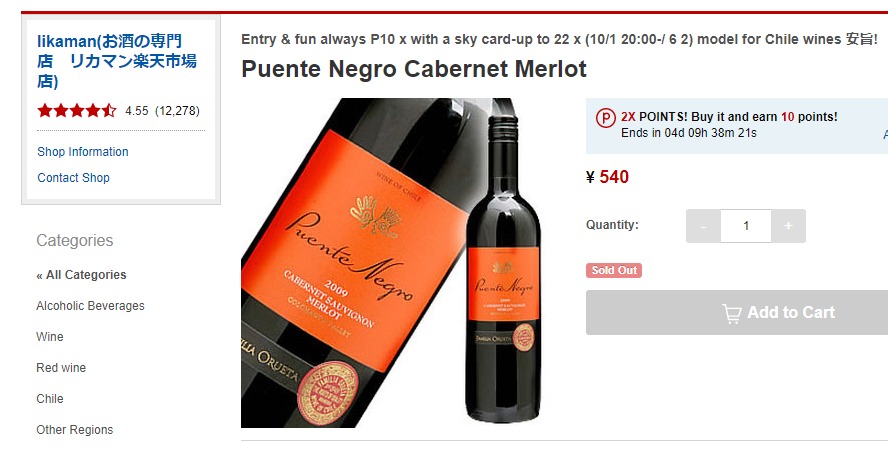Select the Wine category
Screen dimensions: 888x452
pyautogui.click(x=50, y=337)
